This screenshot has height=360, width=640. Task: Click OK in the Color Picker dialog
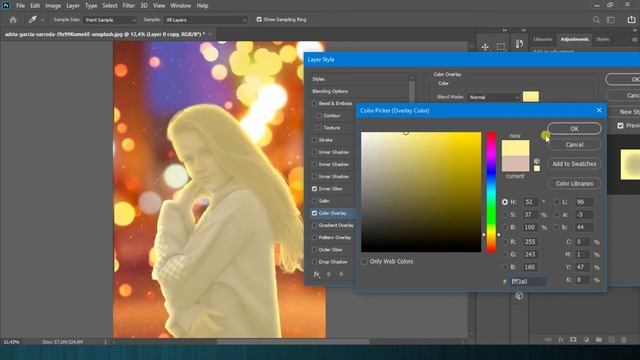click(574, 129)
